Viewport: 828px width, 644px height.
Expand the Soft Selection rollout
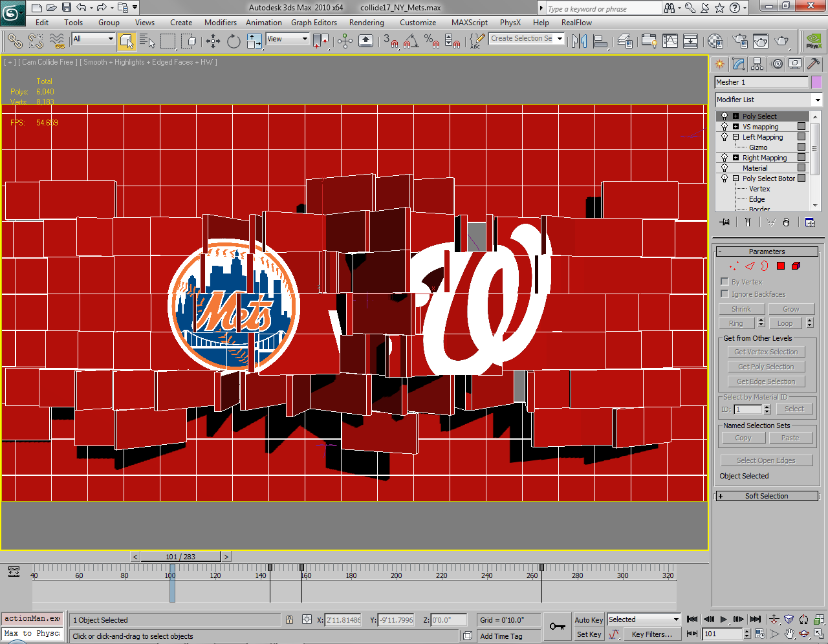point(767,496)
